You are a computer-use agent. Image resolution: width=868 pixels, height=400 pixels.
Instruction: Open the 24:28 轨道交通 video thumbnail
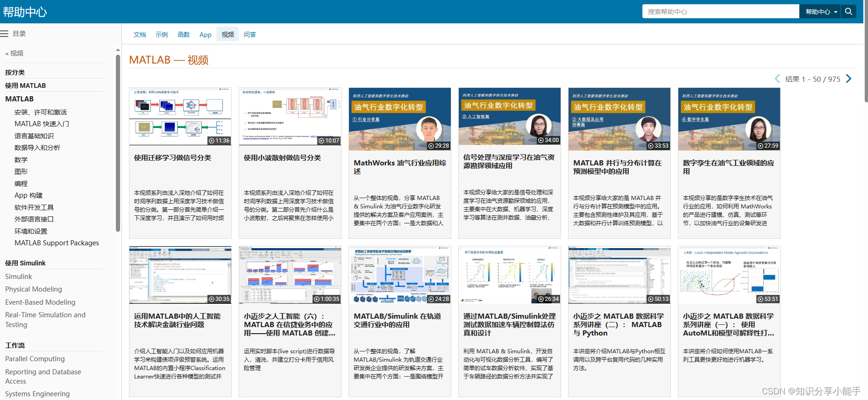(399, 275)
